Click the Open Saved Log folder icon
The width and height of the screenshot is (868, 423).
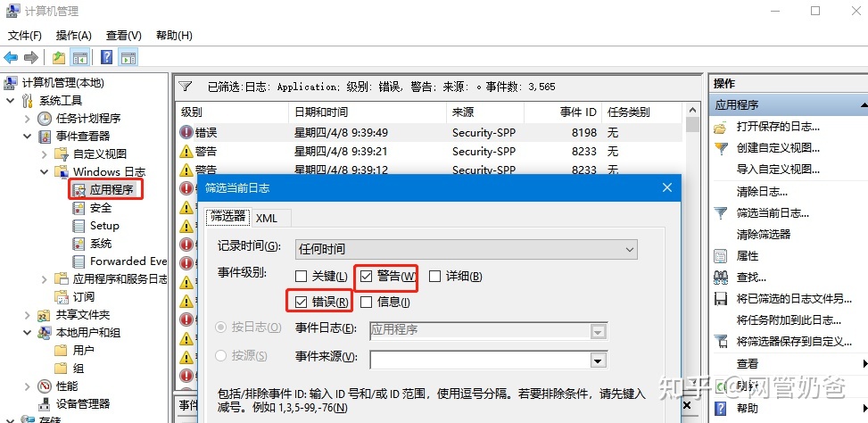click(x=720, y=127)
